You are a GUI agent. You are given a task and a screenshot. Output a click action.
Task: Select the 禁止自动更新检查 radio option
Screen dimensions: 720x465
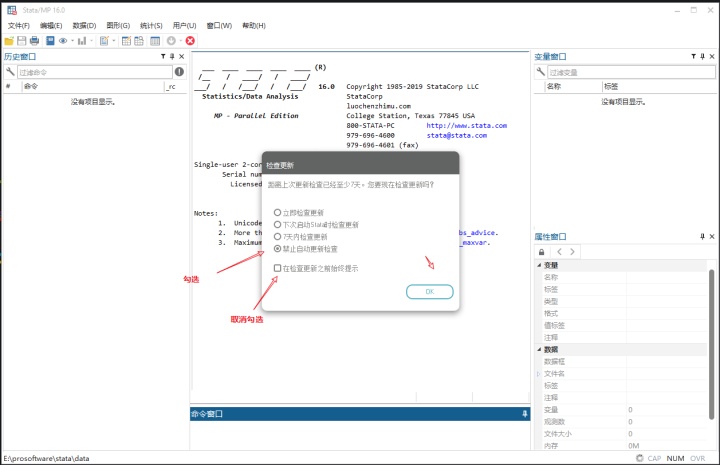[277, 249]
